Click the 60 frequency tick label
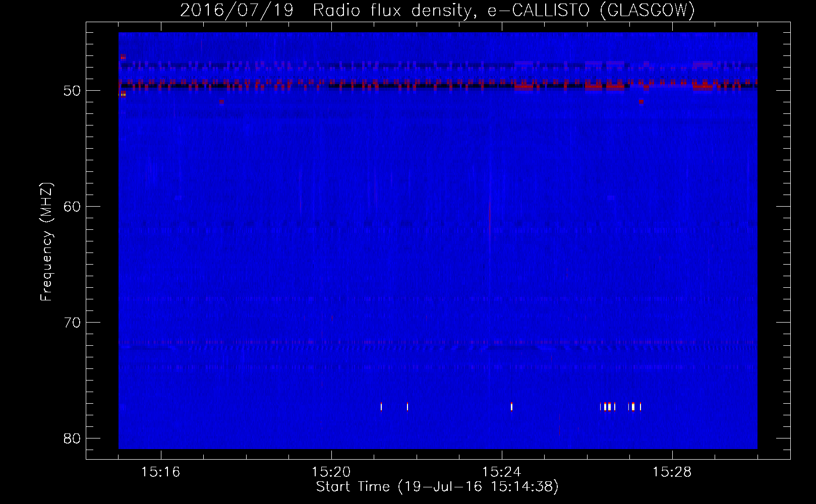Screen dimensions: 816x504 tap(73, 207)
